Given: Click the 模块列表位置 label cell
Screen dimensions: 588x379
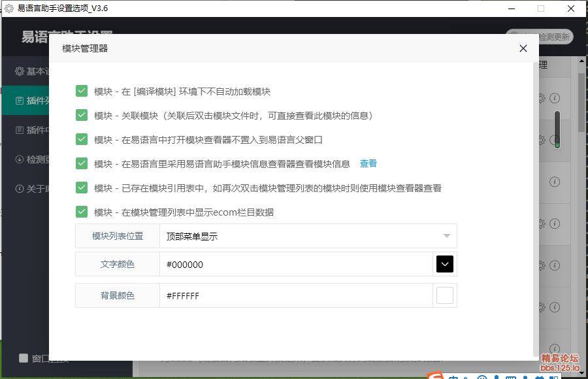Looking at the screenshot, I should (118, 236).
